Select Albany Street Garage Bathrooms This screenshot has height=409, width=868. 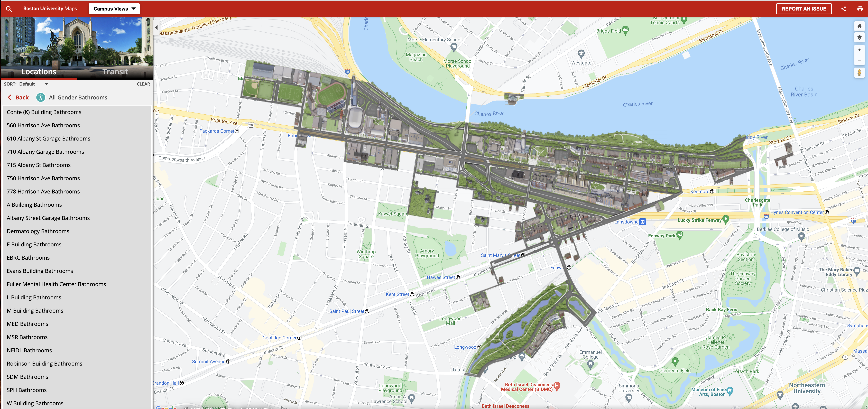77,218
